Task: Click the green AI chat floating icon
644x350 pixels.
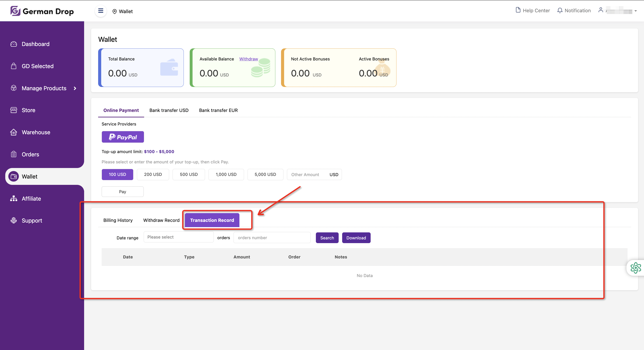Action: pyautogui.click(x=635, y=268)
